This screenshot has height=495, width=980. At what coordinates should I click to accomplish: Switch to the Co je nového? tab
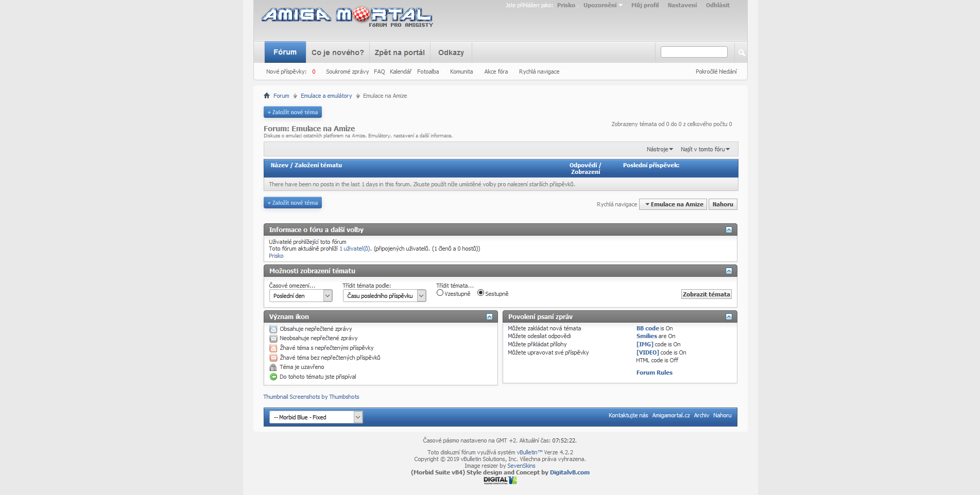(x=337, y=52)
